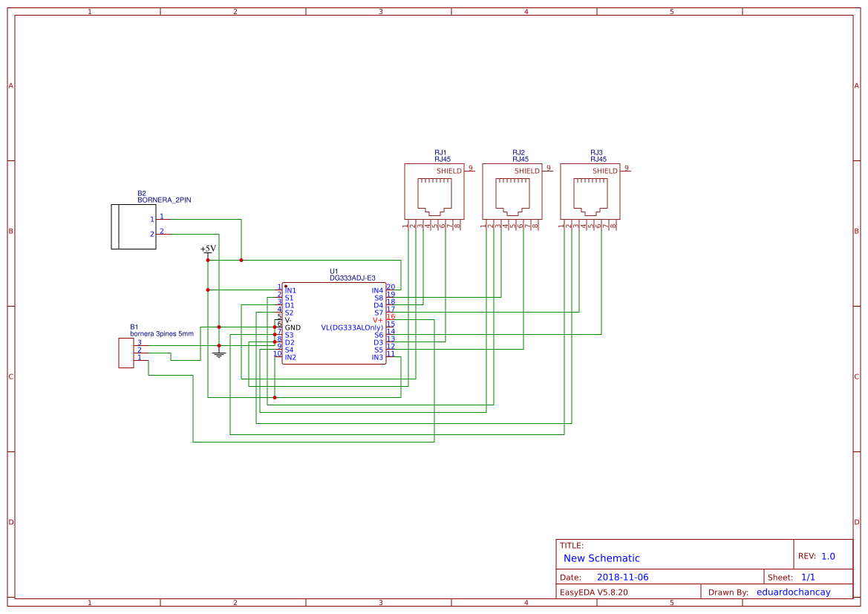Click the eduardochancay author name

[x=794, y=592]
